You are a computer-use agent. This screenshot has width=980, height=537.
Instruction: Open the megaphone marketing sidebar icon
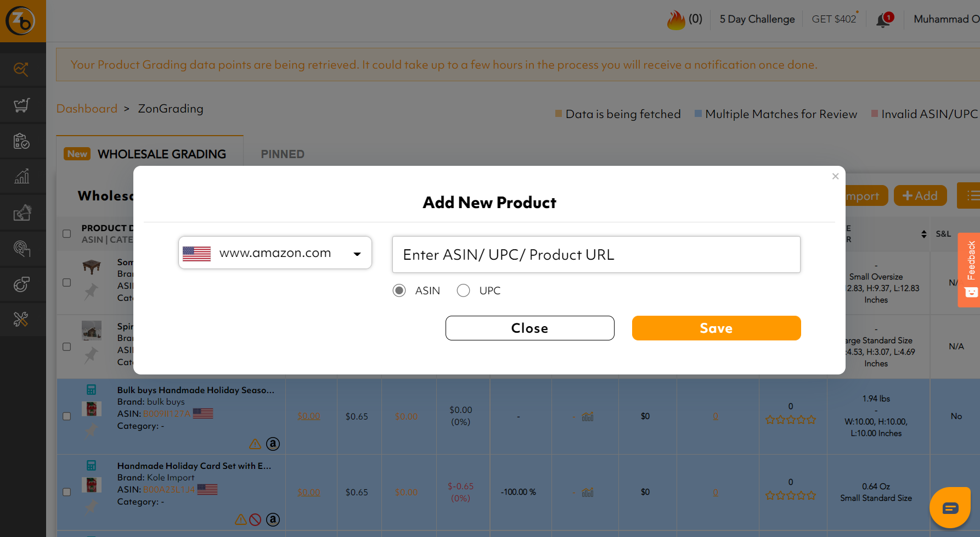(x=22, y=212)
